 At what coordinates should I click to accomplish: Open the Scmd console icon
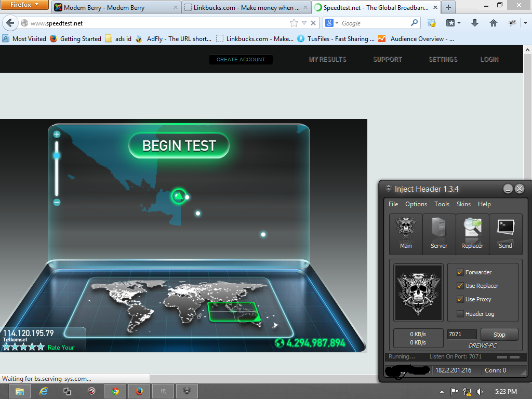click(x=506, y=234)
